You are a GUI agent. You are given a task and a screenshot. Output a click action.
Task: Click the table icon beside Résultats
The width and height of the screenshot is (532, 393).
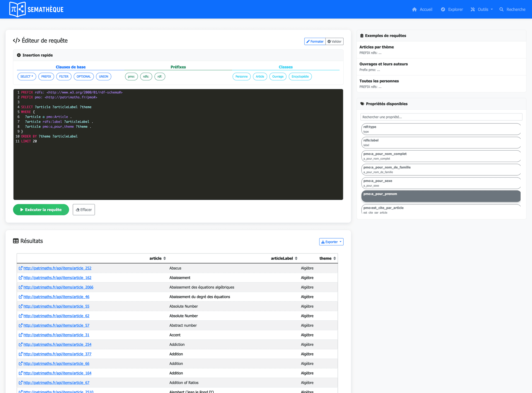pyautogui.click(x=16, y=241)
